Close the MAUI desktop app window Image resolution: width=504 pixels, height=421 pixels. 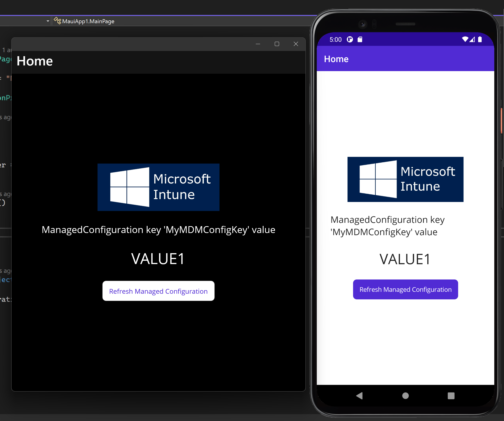tap(296, 44)
